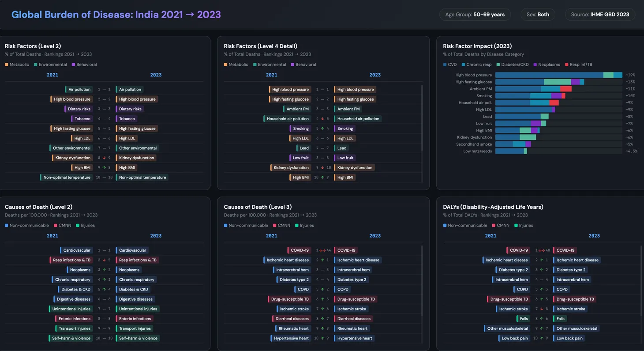Click the Air pollution item in Risk Factors list
644x351 pixels.
click(x=79, y=89)
